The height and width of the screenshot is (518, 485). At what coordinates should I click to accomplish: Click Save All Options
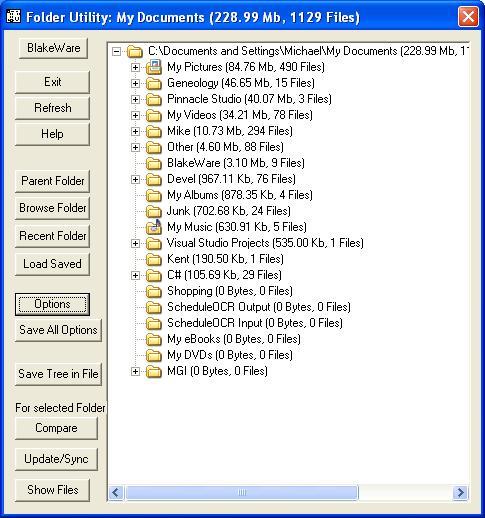click(58, 330)
